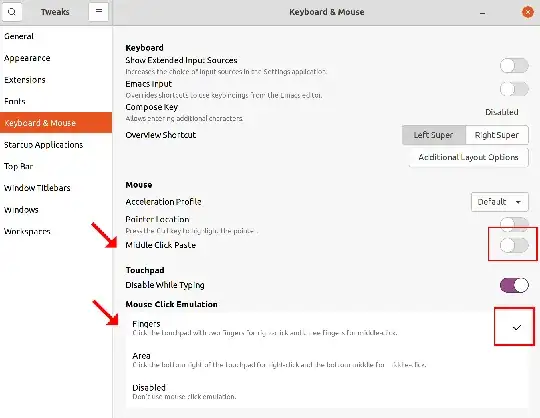This screenshot has width=540, height=418.
Task: Enable the Middle Click Paste switch
Action: 514,245
